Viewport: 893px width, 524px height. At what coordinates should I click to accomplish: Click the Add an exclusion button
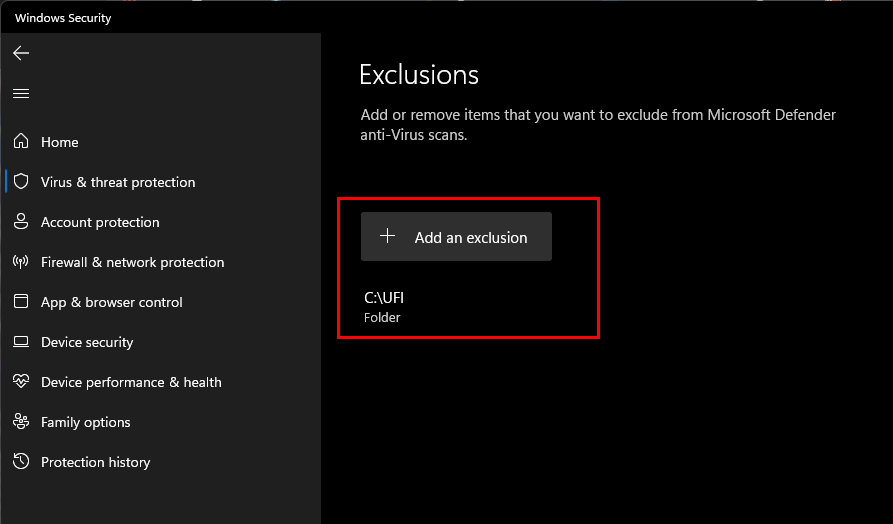(456, 237)
